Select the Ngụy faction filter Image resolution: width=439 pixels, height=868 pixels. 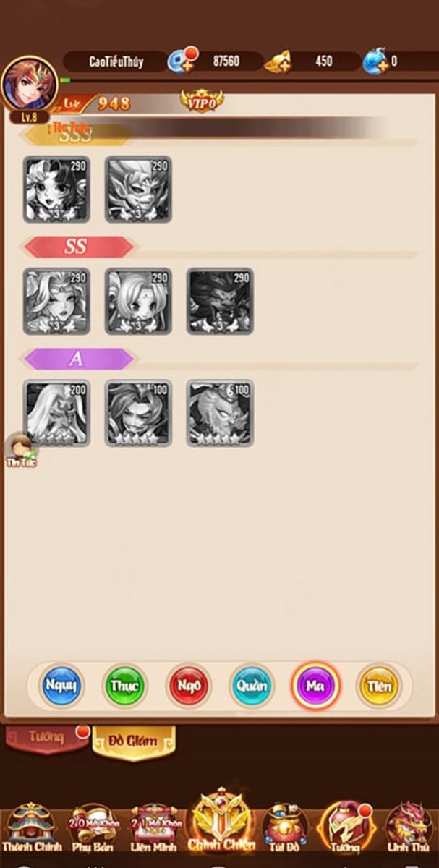[61, 685]
